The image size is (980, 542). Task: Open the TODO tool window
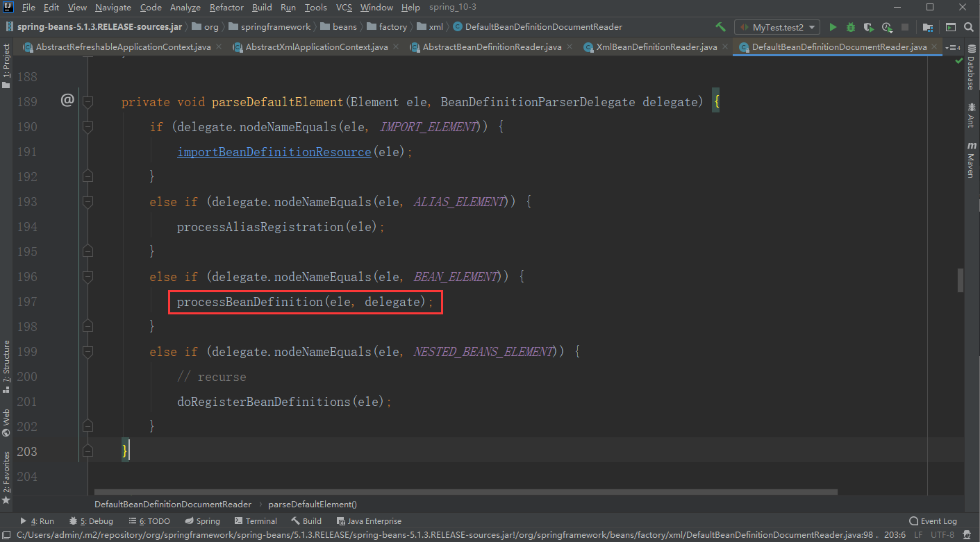[x=149, y=521]
